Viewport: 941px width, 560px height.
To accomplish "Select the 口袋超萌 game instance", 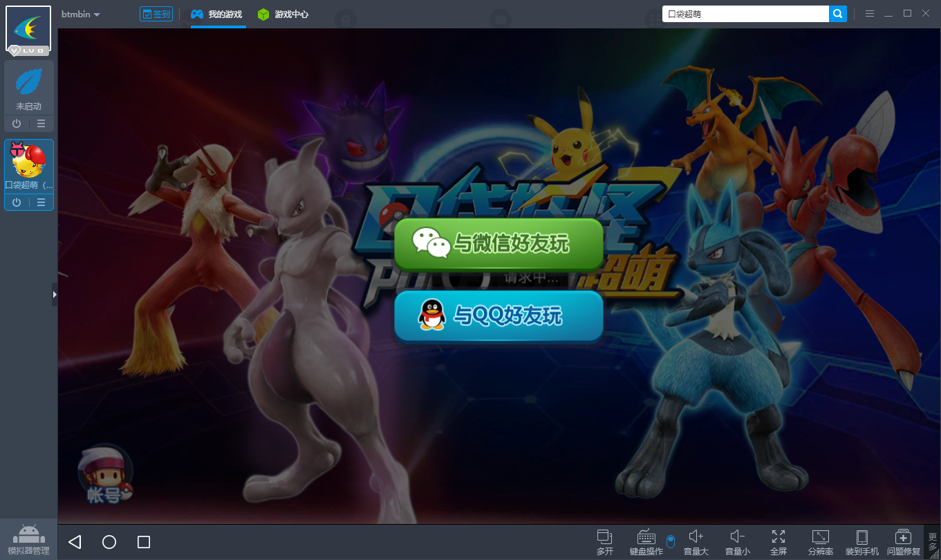I will (x=29, y=167).
